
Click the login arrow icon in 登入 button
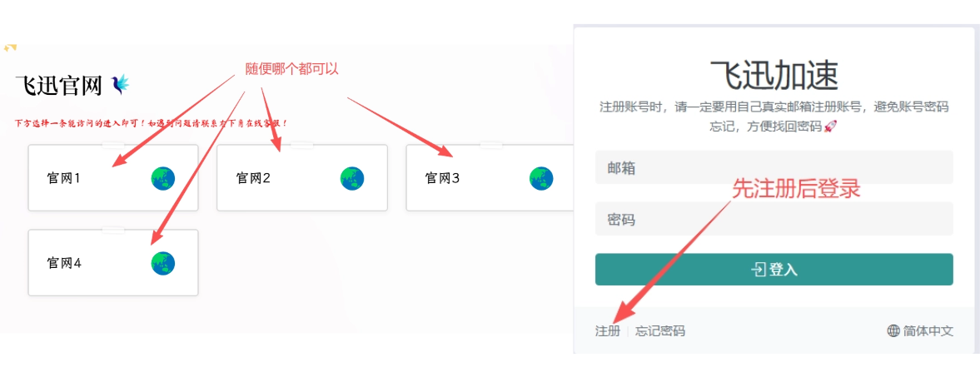pos(759,270)
